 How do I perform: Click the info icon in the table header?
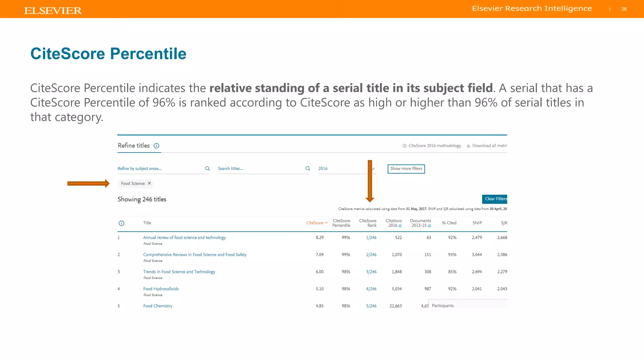coord(121,223)
